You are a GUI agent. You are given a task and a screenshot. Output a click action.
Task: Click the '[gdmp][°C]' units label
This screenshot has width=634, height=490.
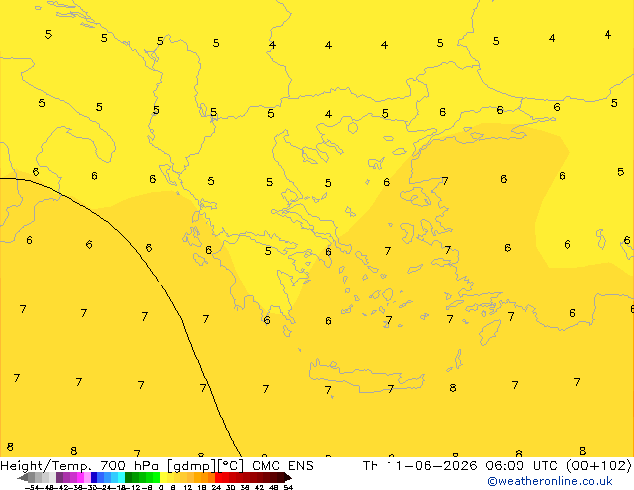pyautogui.click(x=205, y=466)
